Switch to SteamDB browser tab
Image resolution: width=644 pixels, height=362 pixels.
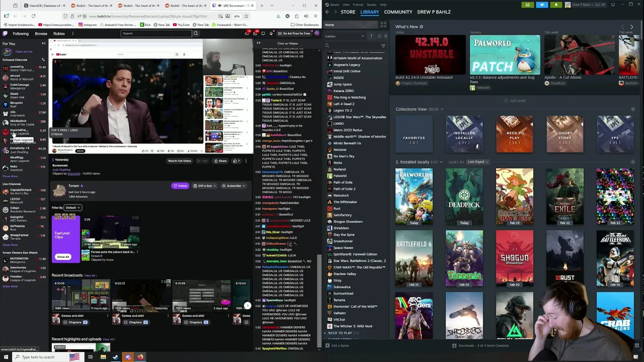point(44,6)
